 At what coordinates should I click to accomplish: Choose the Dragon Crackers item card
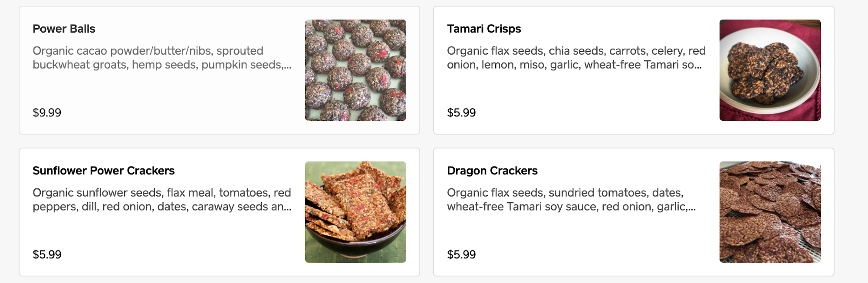point(634,212)
